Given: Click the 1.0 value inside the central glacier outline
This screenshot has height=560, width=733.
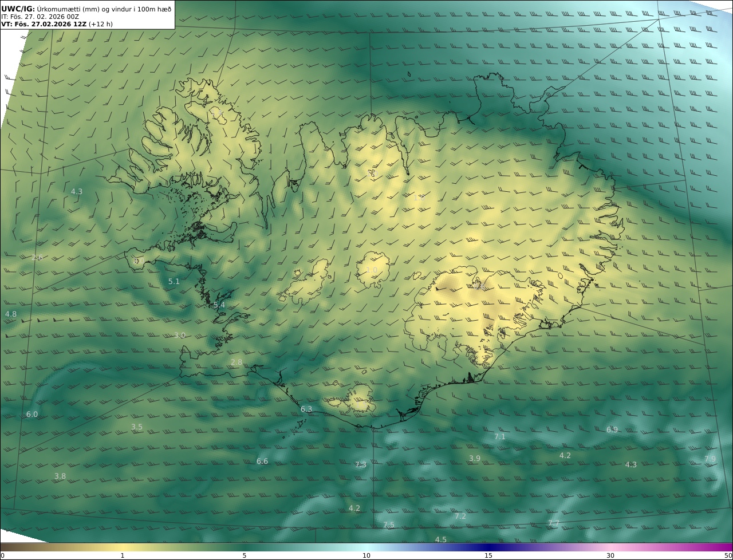Looking at the screenshot, I should (372, 270).
